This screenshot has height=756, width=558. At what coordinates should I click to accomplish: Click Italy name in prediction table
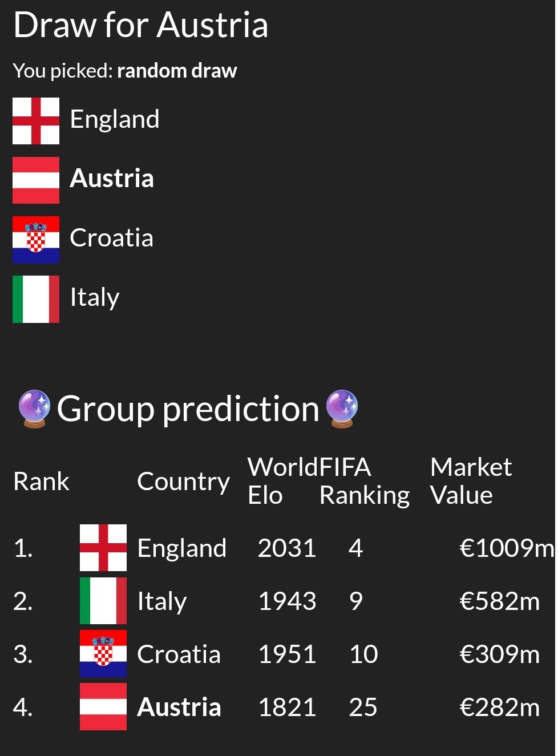[x=162, y=601]
